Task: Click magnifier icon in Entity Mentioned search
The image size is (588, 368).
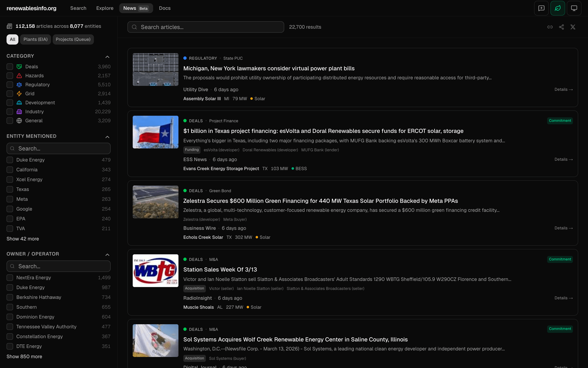Action: tap(12, 148)
